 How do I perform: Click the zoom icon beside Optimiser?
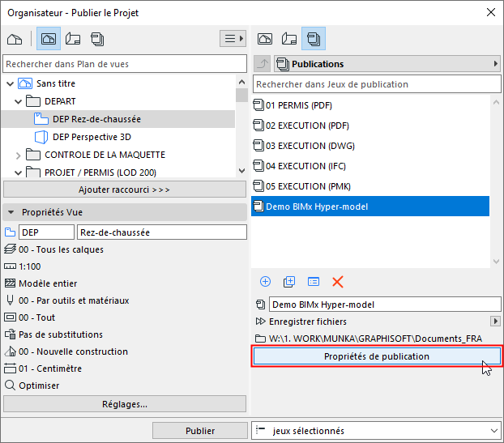click(x=10, y=385)
